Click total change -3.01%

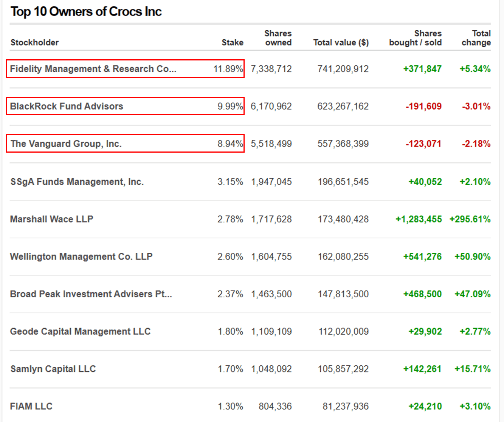(476, 106)
